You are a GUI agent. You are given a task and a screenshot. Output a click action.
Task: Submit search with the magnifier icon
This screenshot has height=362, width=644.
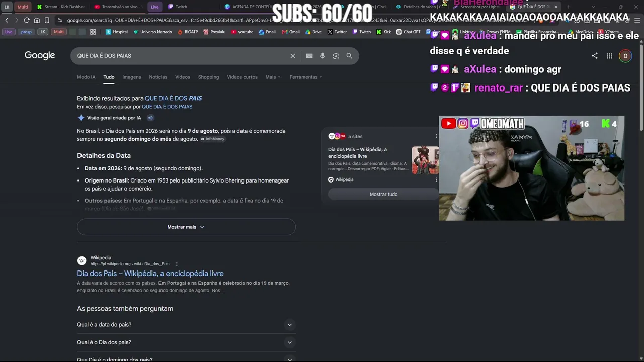click(349, 56)
